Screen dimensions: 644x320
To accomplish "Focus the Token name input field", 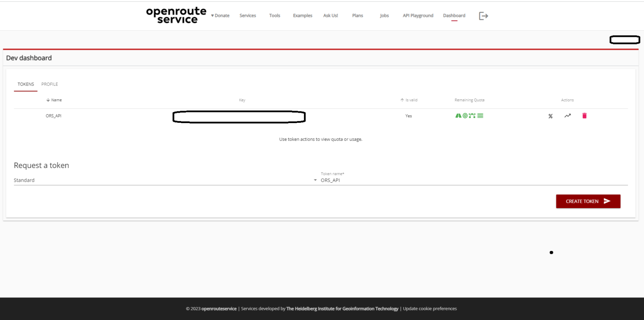I will coord(474,181).
